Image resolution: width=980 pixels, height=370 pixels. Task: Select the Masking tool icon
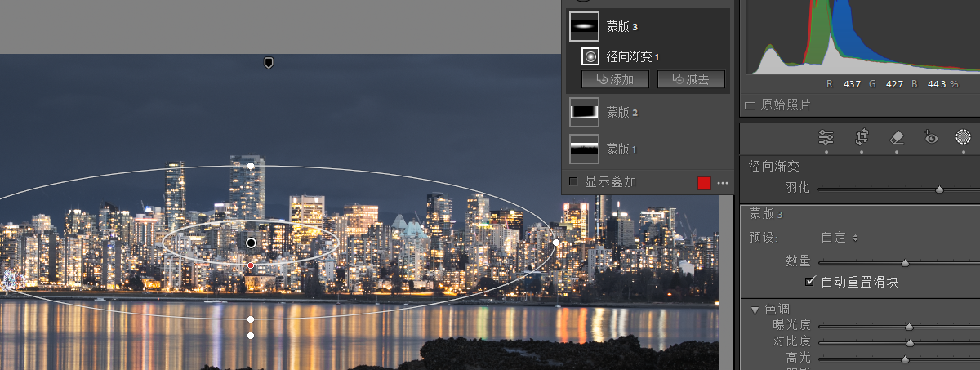pos(964,137)
